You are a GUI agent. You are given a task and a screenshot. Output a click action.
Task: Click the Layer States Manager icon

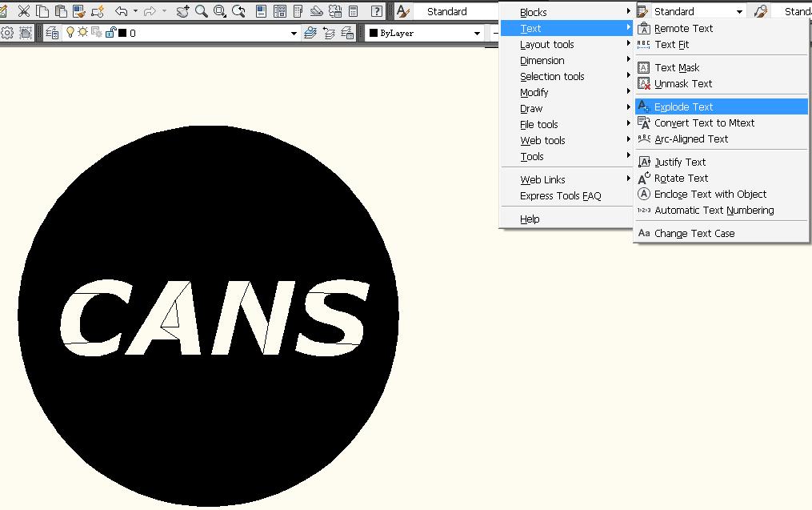347,33
